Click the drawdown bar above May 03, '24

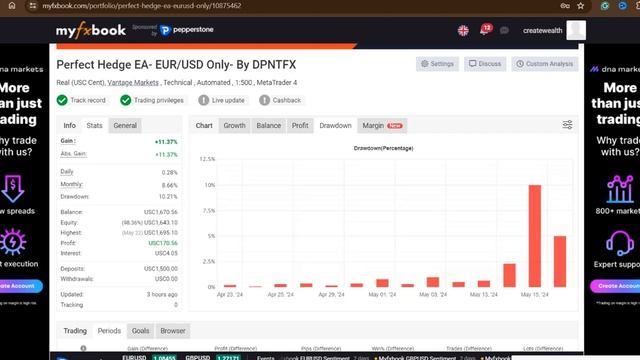(x=433, y=282)
